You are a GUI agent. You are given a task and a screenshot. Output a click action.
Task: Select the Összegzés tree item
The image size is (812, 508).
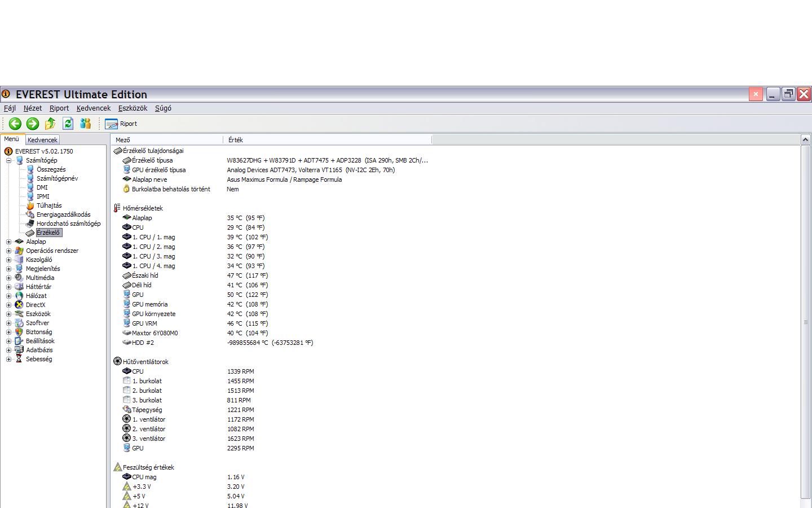click(51, 169)
